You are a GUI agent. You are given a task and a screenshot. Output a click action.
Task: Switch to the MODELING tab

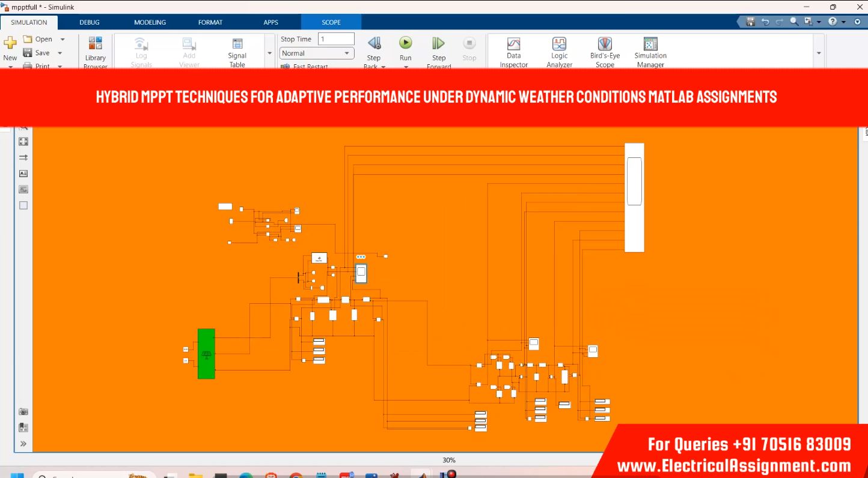coord(150,22)
